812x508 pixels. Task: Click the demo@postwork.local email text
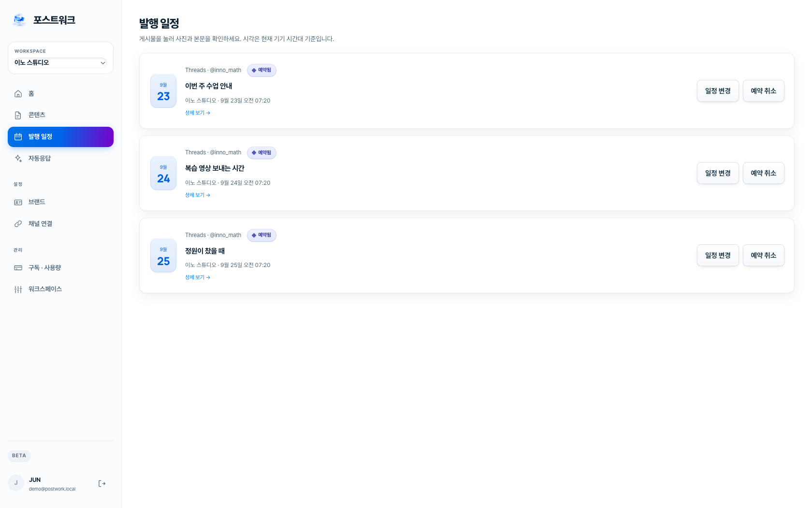[52, 489]
